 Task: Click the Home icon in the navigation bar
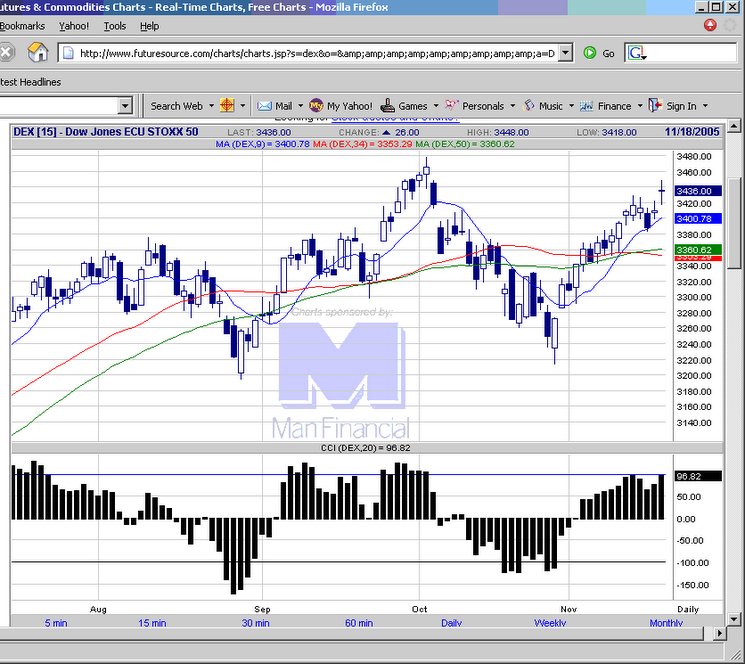pyautogui.click(x=38, y=52)
